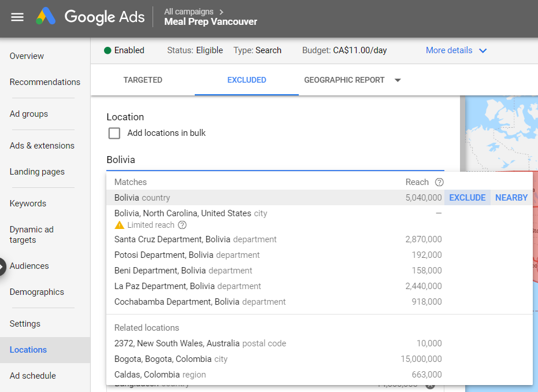Screen dimensions: 538x392
Task: Click Nearby for Bolivia country
Action: [511, 198]
